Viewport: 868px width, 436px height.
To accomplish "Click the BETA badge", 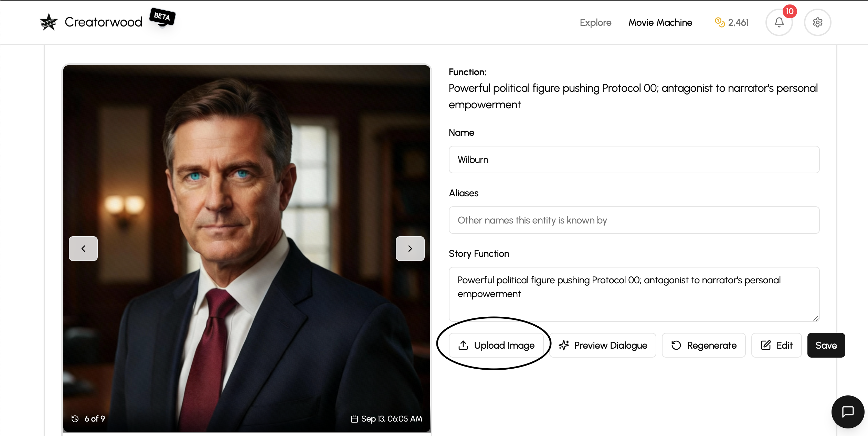I will (162, 17).
